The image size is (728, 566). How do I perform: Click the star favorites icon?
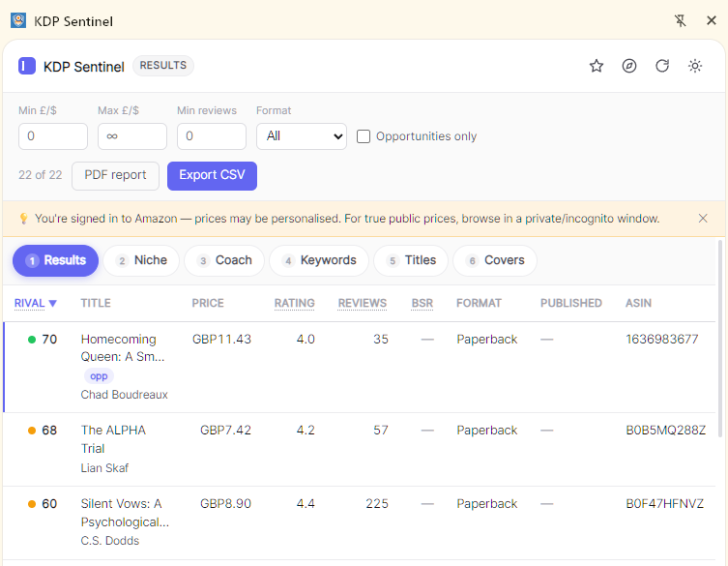pos(597,66)
